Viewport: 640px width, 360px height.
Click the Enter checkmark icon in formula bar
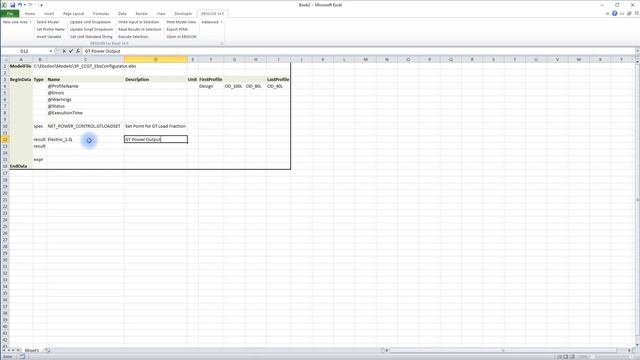tap(71, 51)
